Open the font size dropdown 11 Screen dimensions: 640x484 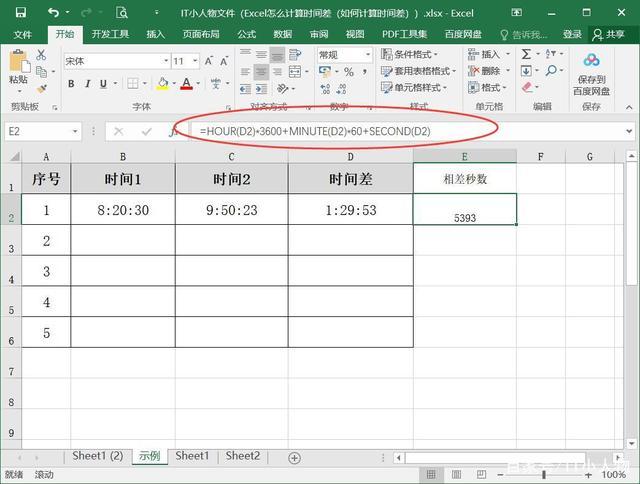(195, 61)
